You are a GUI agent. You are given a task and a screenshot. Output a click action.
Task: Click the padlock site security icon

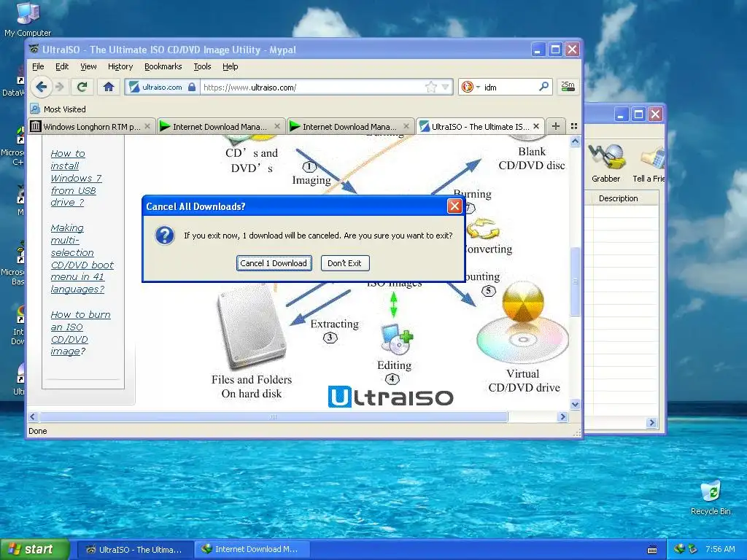click(192, 87)
